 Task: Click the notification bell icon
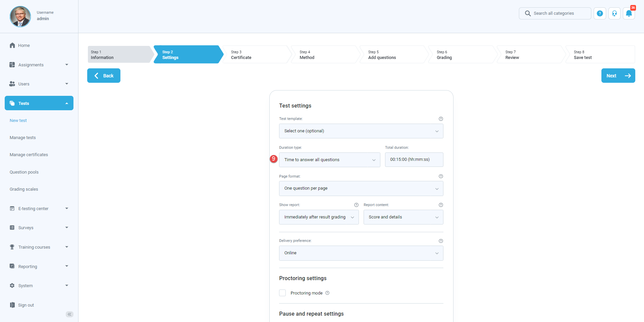pos(629,13)
